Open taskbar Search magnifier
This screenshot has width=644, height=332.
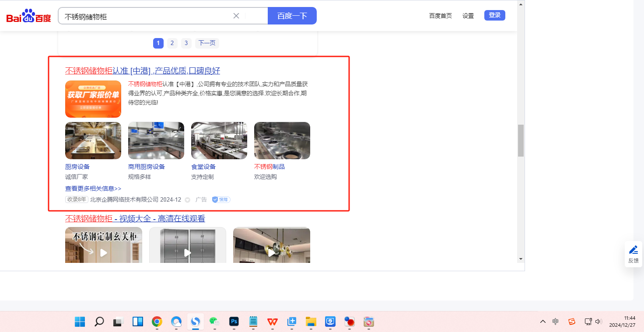(99, 322)
